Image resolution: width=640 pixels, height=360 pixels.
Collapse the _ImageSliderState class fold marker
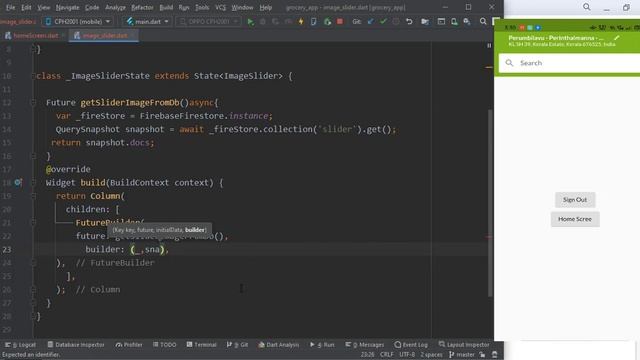pyautogui.click(x=34, y=76)
